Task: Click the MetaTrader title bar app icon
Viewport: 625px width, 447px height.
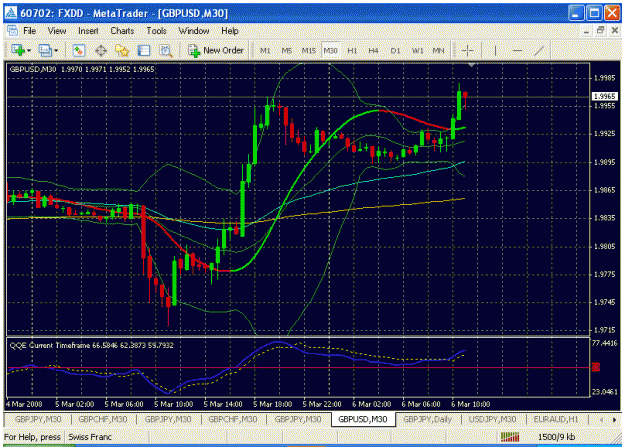Action: click(x=11, y=13)
